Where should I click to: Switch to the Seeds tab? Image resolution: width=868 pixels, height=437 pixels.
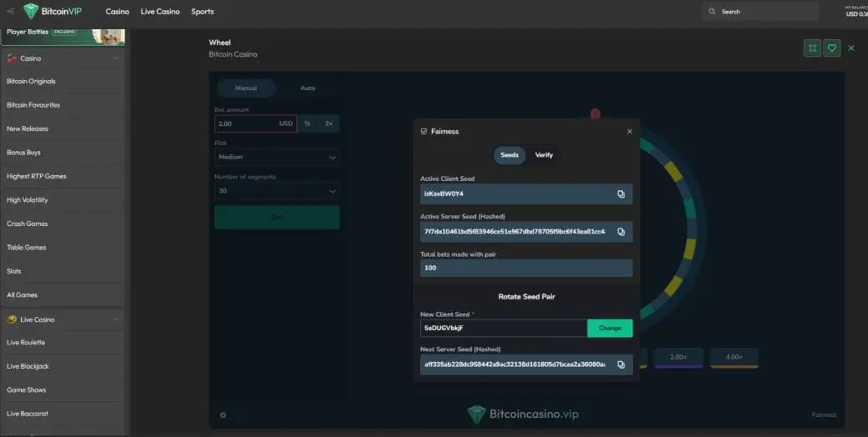(509, 155)
